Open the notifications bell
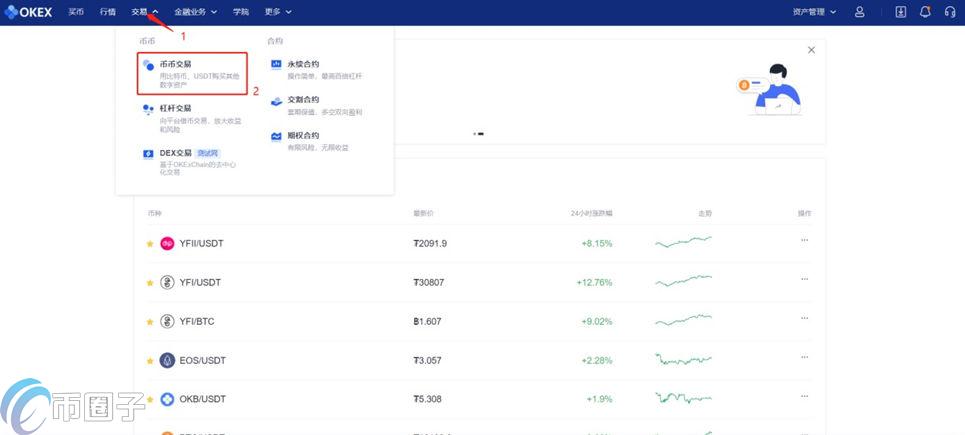 pyautogui.click(x=924, y=12)
